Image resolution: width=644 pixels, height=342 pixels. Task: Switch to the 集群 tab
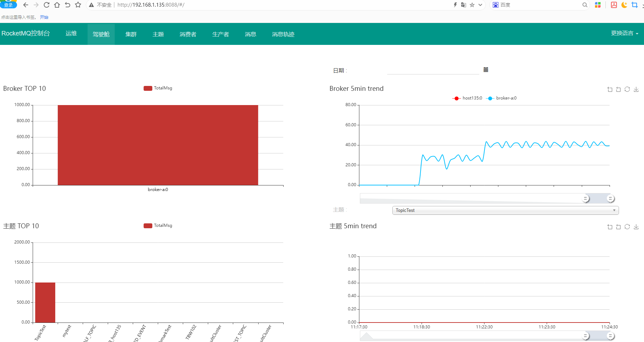click(x=131, y=34)
